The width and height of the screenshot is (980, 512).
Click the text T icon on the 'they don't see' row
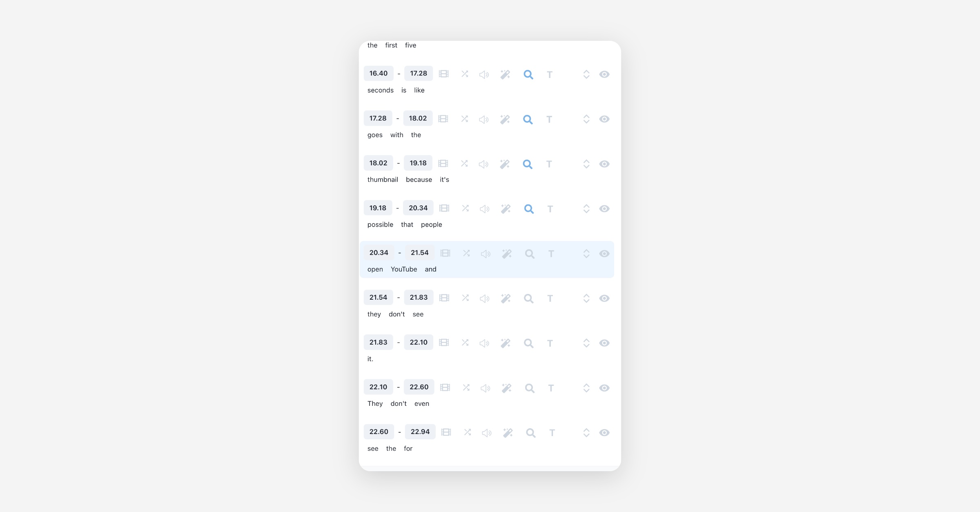pos(550,298)
